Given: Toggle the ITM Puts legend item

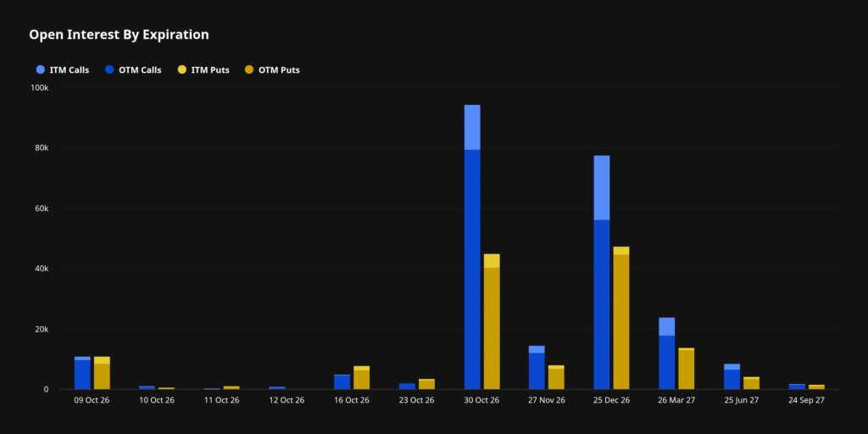Looking at the screenshot, I should click(x=203, y=70).
